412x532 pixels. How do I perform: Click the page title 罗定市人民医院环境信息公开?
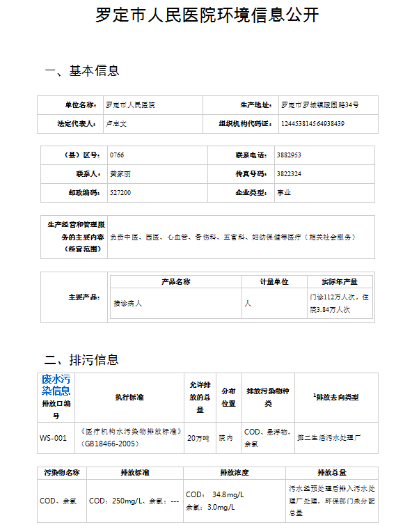[x=207, y=15]
